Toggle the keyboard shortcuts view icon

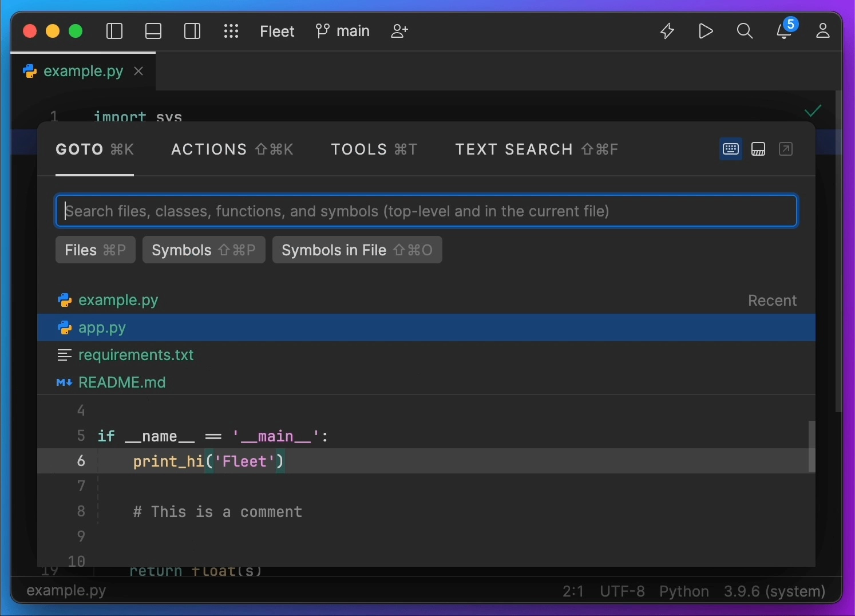731,149
